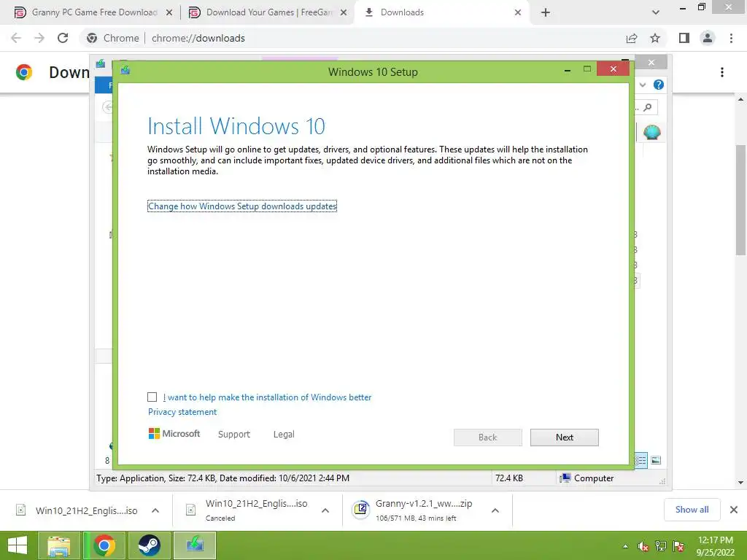Bookmark this page with the star icon

tap(655, 38)
